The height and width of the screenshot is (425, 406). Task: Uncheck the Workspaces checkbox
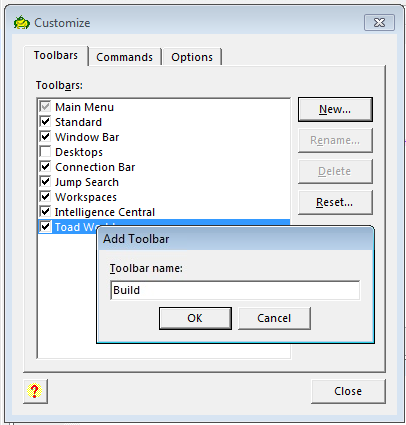click(x=45, y=197)
